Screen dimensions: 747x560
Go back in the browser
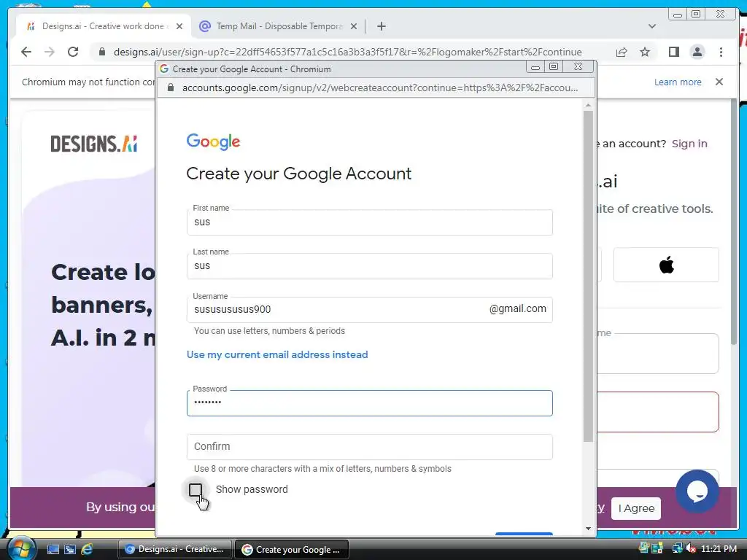[26, 52]
